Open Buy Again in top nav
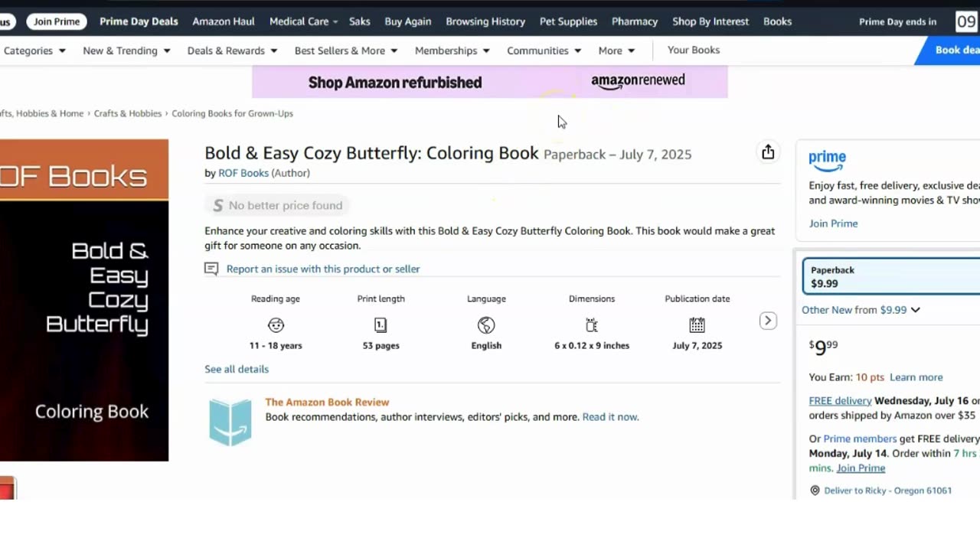Screen dimensions: 980x551 coord(408,21)
